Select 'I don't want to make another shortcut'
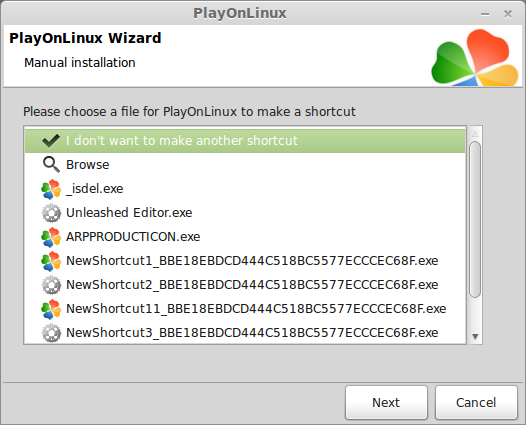This screenshot has width=526, height=425. pyautogui.click(x=245, y=141)
